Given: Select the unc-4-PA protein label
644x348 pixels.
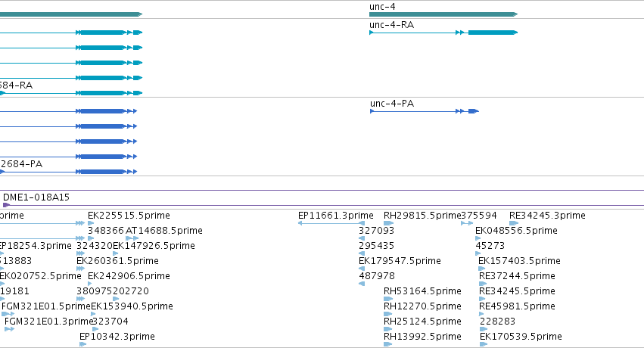Looking at the screenshot, I should pyautogui.click(x=392, y=104).
